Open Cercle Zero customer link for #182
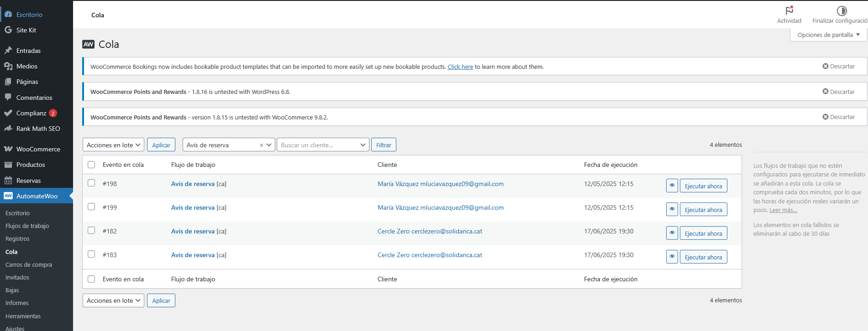This screenshot has height=331, width=868. pos(430,232)
